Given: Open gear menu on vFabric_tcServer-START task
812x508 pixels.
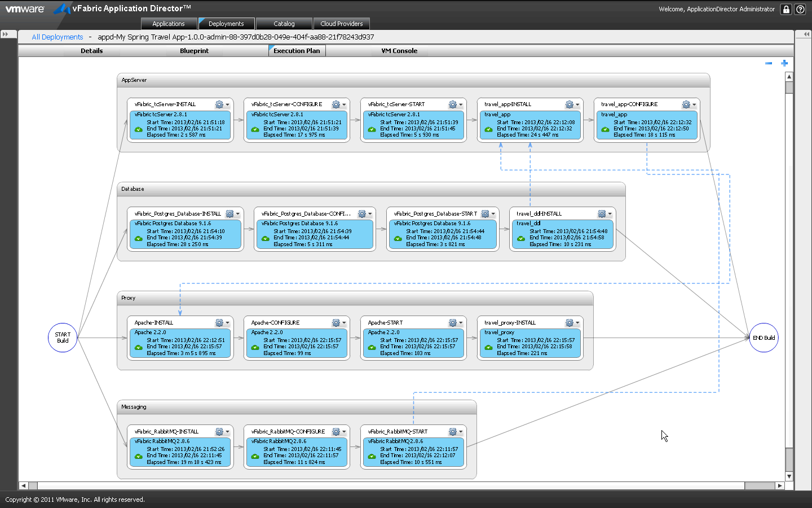Looking at the screenshot, I should point(453,104).
